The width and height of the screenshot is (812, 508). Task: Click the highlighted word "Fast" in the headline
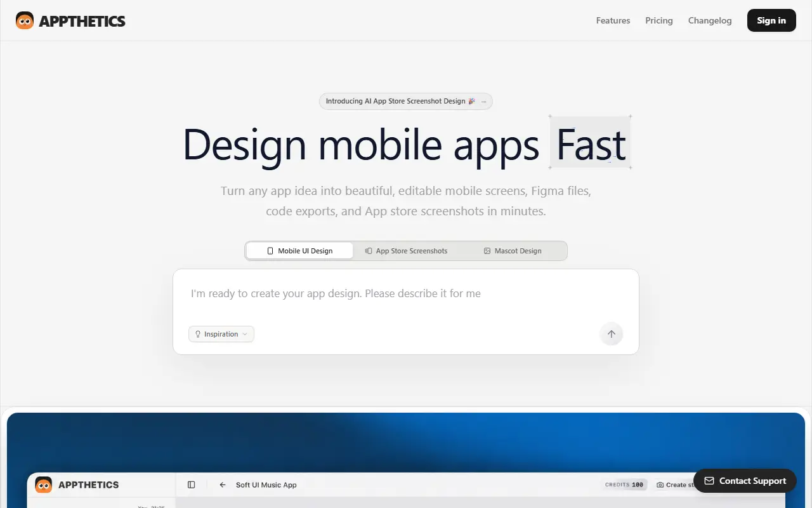591,144
